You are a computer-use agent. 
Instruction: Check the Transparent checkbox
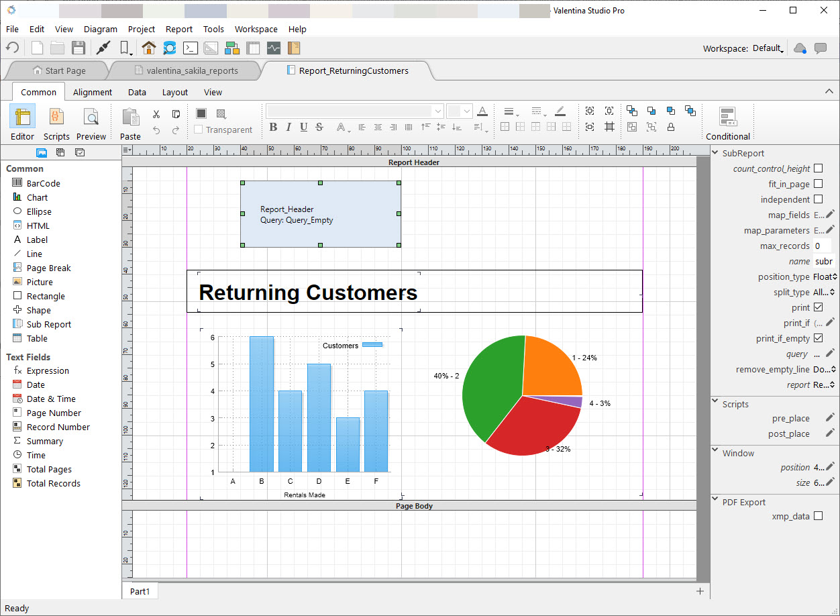point(198,130)
